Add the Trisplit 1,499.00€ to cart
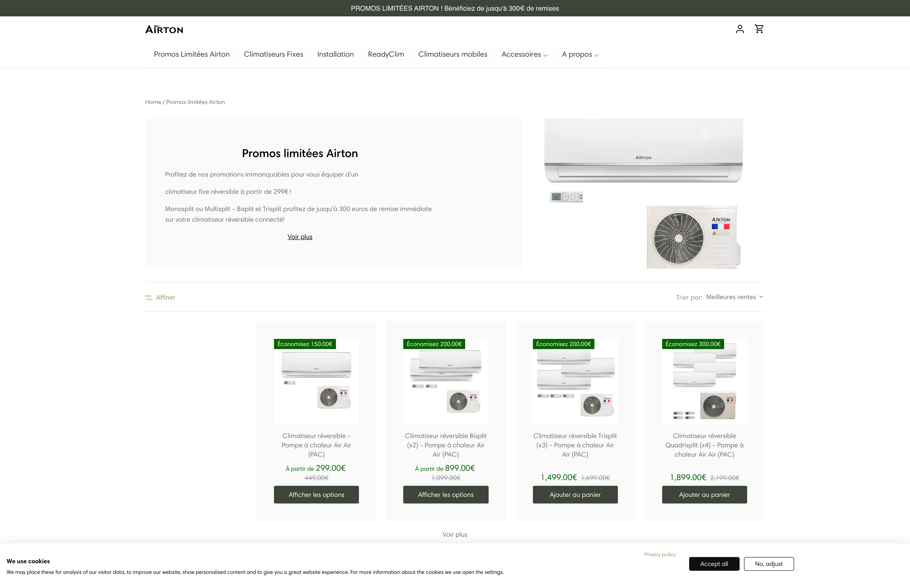The height and width of the screenshot is (588, 910). pos(575,494)
